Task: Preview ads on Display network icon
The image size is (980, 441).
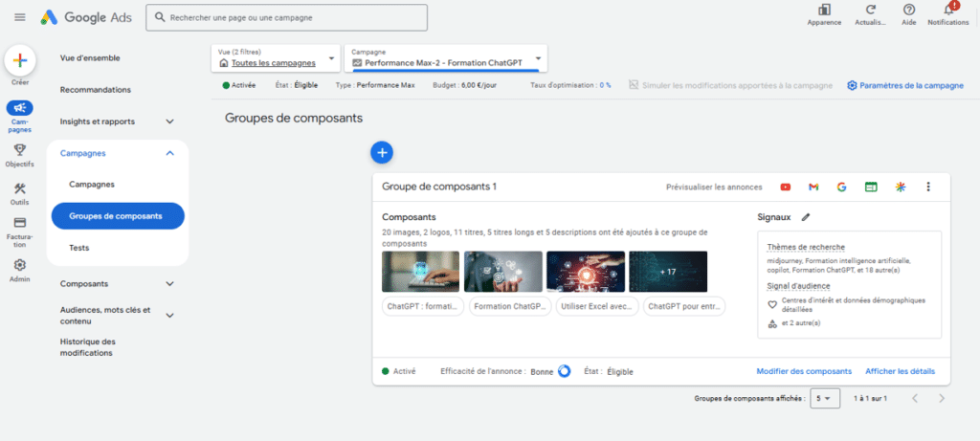Action: (871, 187)
